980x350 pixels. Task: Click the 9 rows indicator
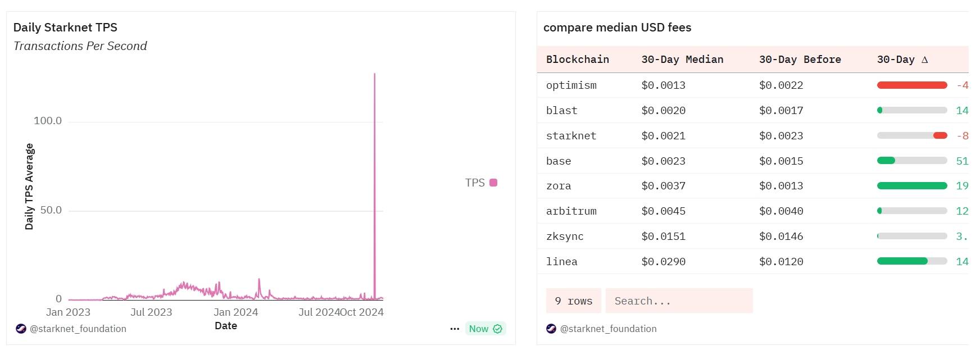pyautogui.click(x=574, y=301)
